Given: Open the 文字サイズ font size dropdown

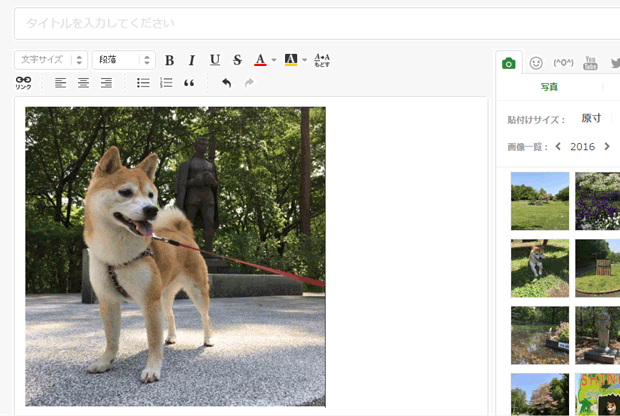Looking at the screenshot, I should (51, 60).
